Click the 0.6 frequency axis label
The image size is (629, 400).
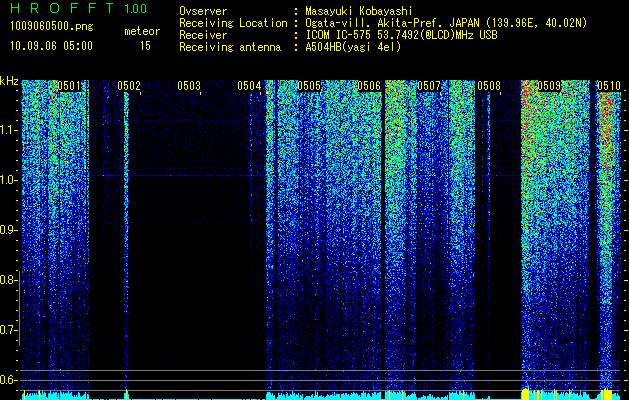coord(8,380)
